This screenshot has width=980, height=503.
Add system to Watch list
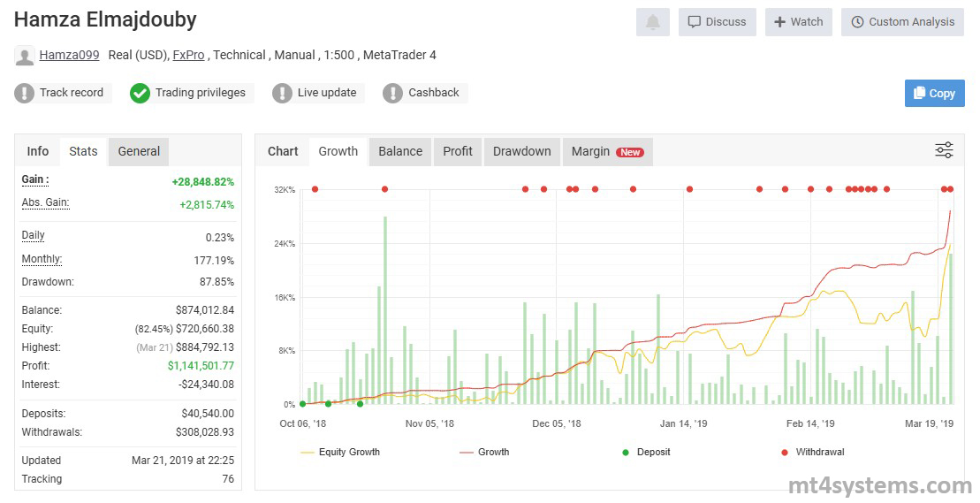coord(798,22)
